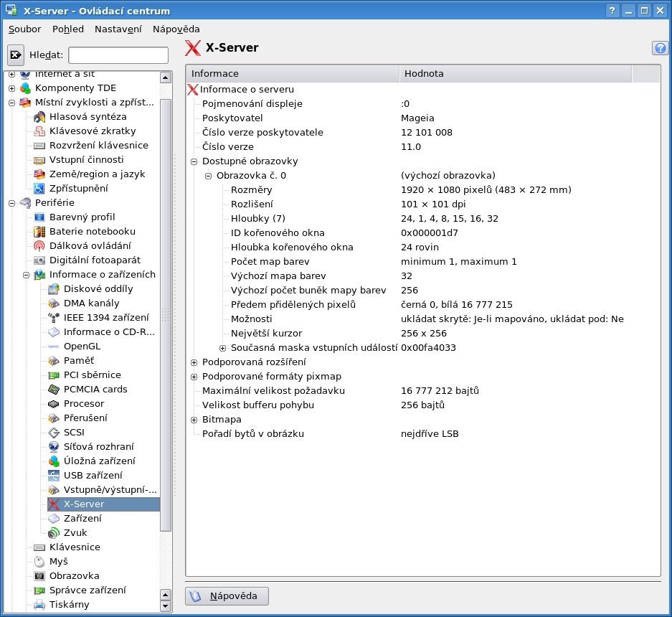Sort by the Hodnota column header
672x617 pixels.
(x=516, y=73)
